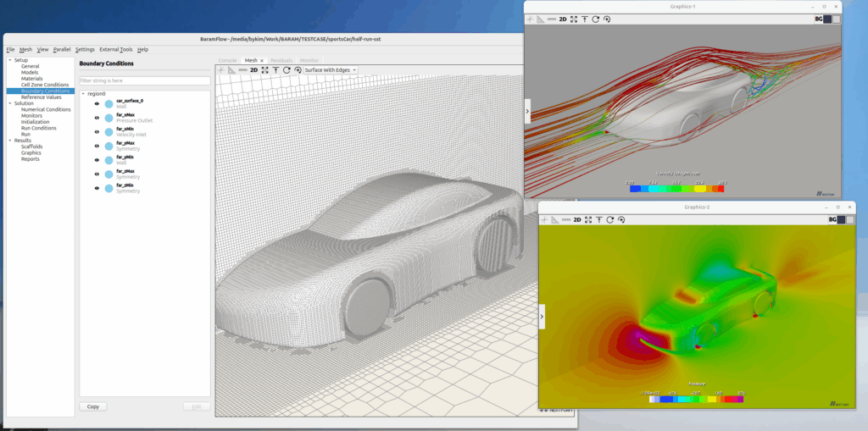Open the External Tools menu
The image size is (868, 431).
tap(115, 49)
